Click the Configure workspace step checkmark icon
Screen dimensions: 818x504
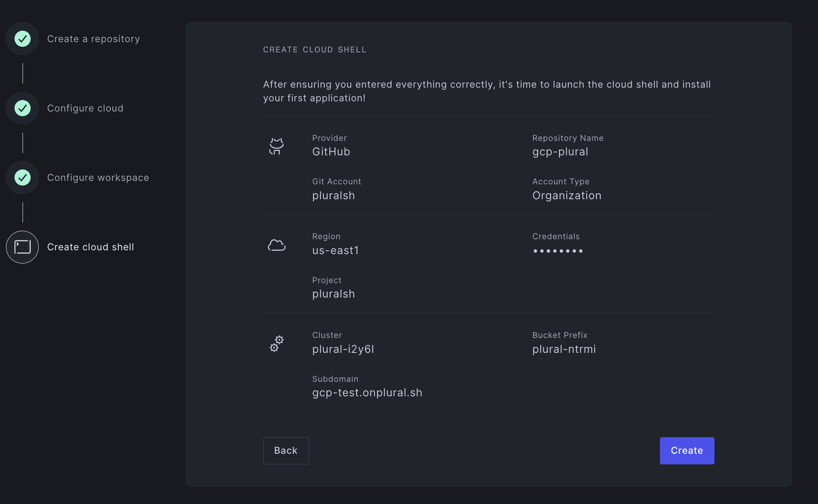[23, 178]
